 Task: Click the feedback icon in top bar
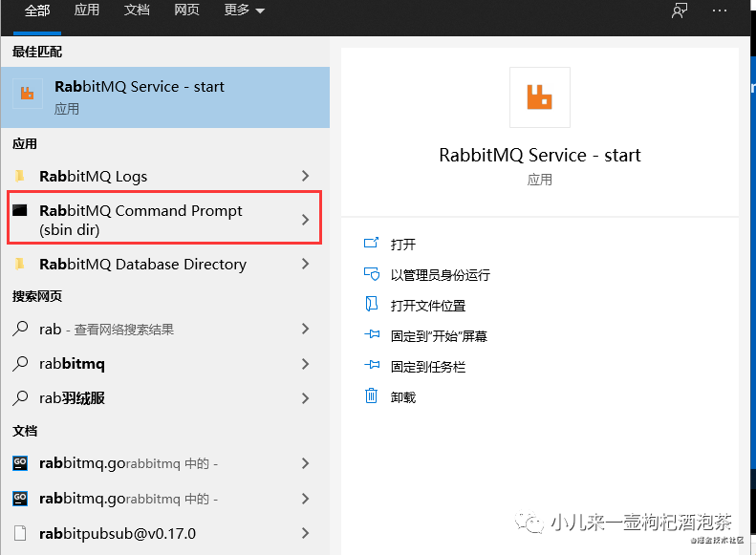tap(680, 11)
